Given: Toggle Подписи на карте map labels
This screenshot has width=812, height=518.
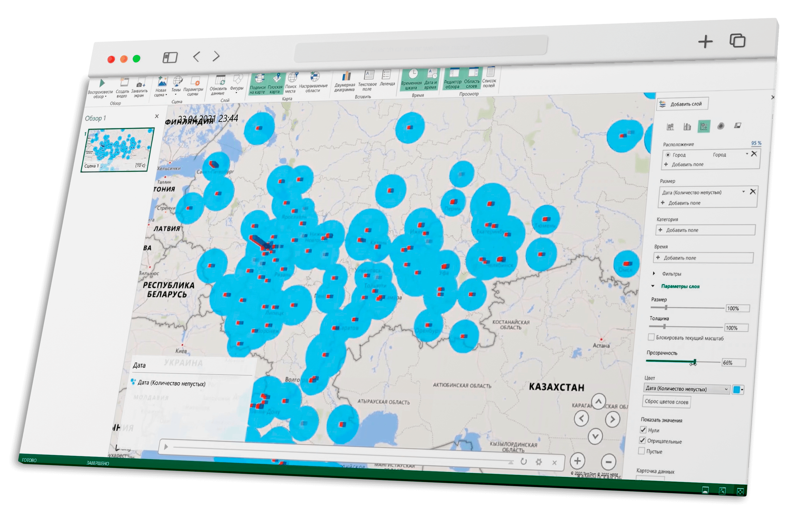Looking at the screenshot, I should pos(258,84).
